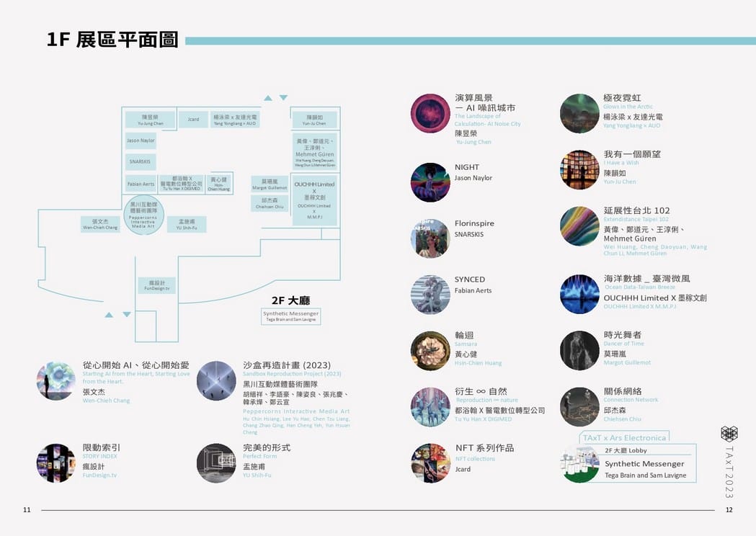
Task: Click the Jcard booth on the floor plan
Action: click(193, 119)
